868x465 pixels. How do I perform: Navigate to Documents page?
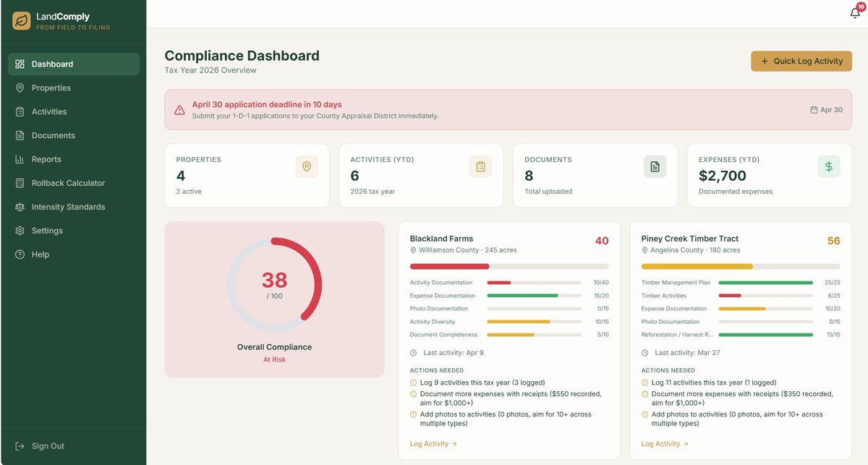(x=74, y=135)
